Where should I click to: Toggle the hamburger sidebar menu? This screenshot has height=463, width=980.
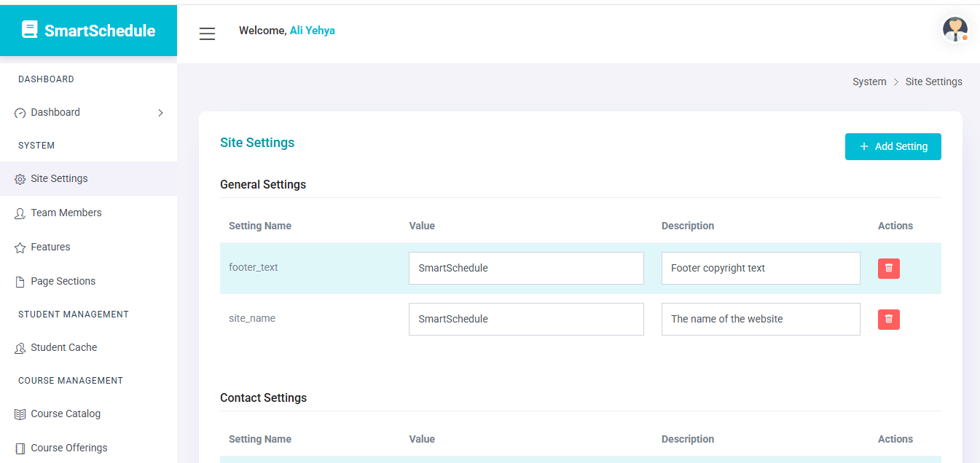point(207,33)
